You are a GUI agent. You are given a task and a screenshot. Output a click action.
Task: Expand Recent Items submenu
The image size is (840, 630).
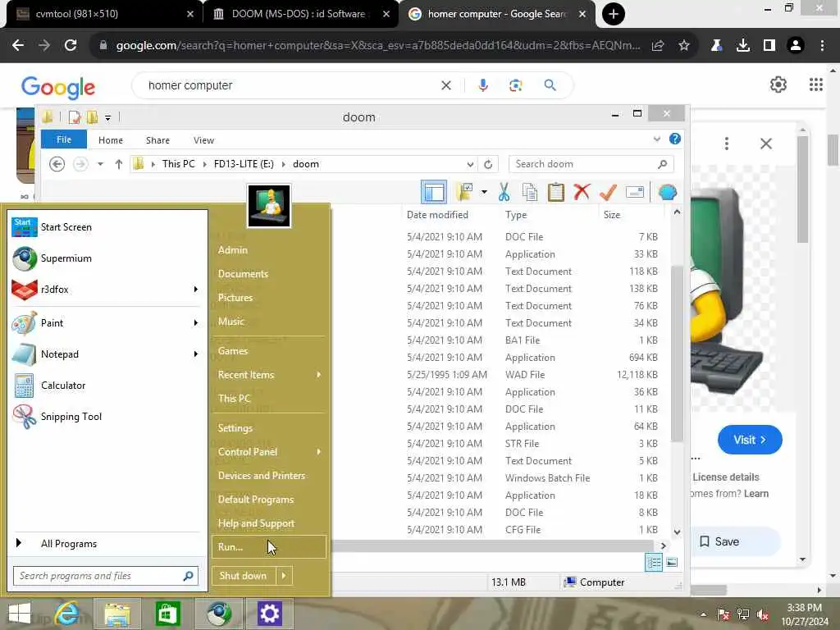[x=319, y=374]
